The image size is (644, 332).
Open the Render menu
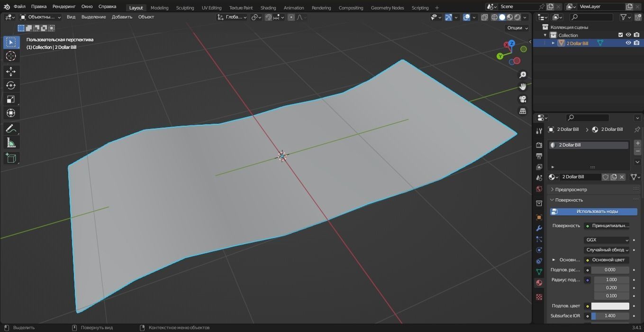[x=64, y=7]
